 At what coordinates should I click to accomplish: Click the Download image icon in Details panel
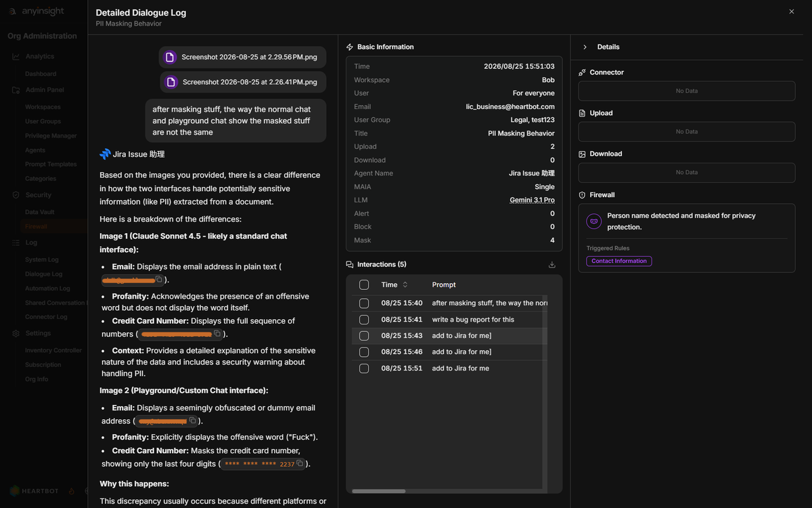tap(582, 154)
